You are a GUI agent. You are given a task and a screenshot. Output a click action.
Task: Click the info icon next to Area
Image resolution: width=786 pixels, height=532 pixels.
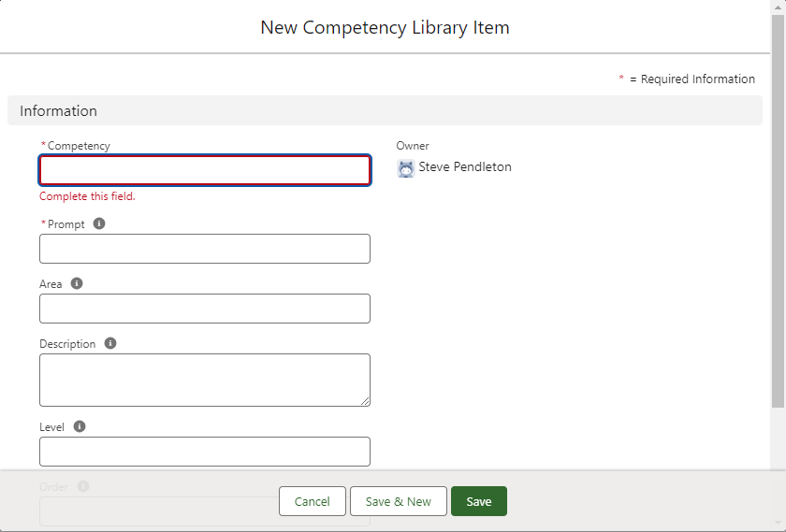coord(77,283)
